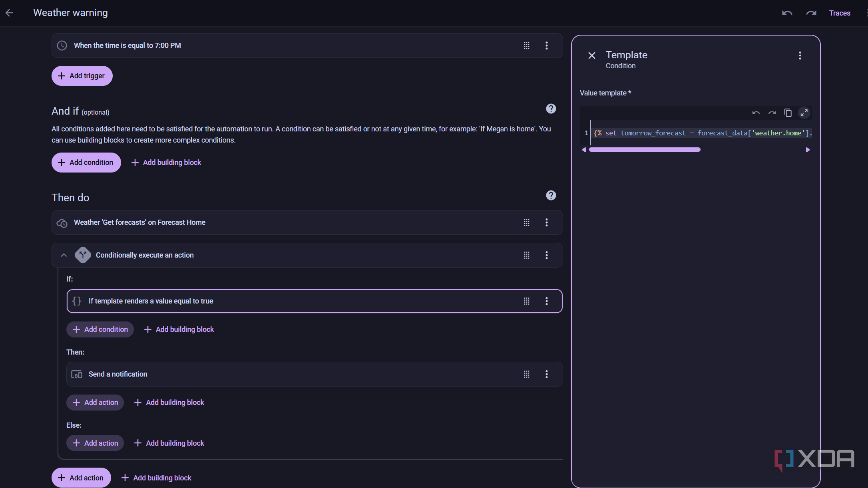The height and width of the screenshot is (488, 868).
Task: Click the Add trigger button
Action: click(x=82, y=76)
